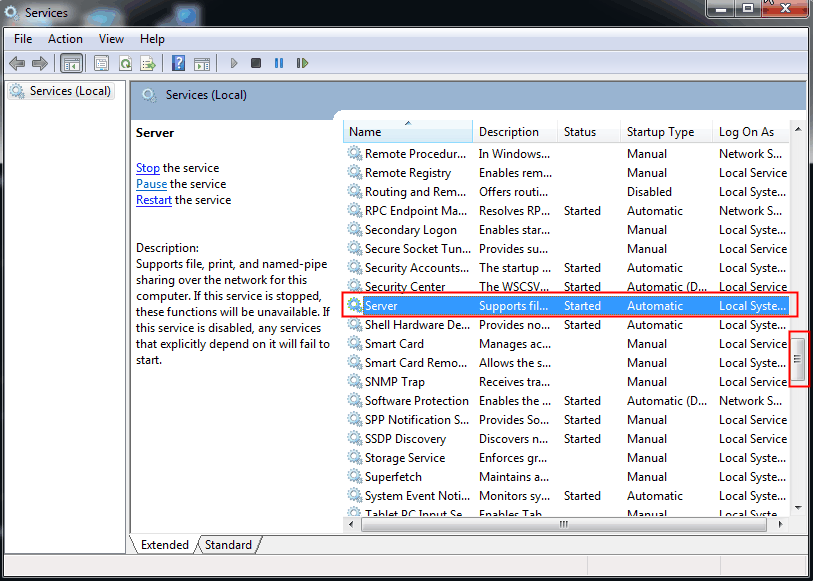Sort by the Description column header

pos(515,132)
